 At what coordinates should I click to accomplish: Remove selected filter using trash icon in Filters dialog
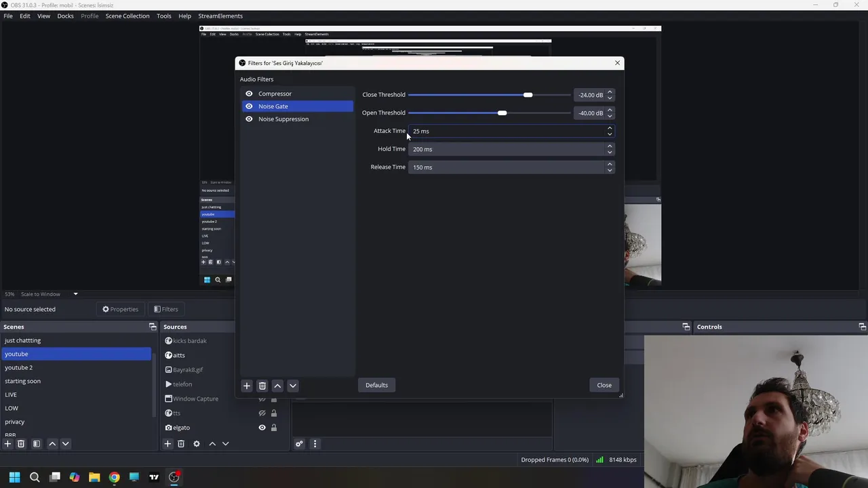point(262,386)
